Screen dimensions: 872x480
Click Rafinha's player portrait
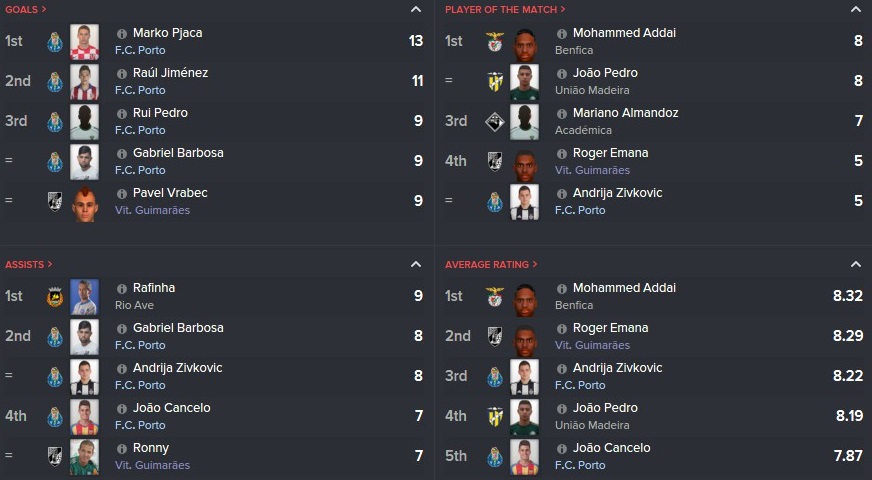[85, 297]
